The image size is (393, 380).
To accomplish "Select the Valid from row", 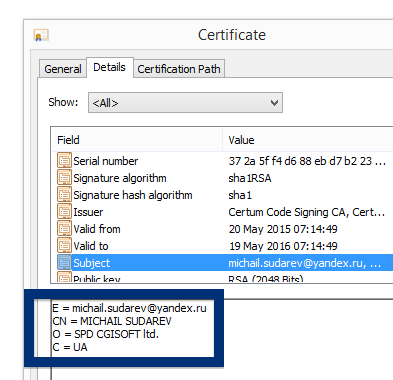I will (x=222, y=229).
